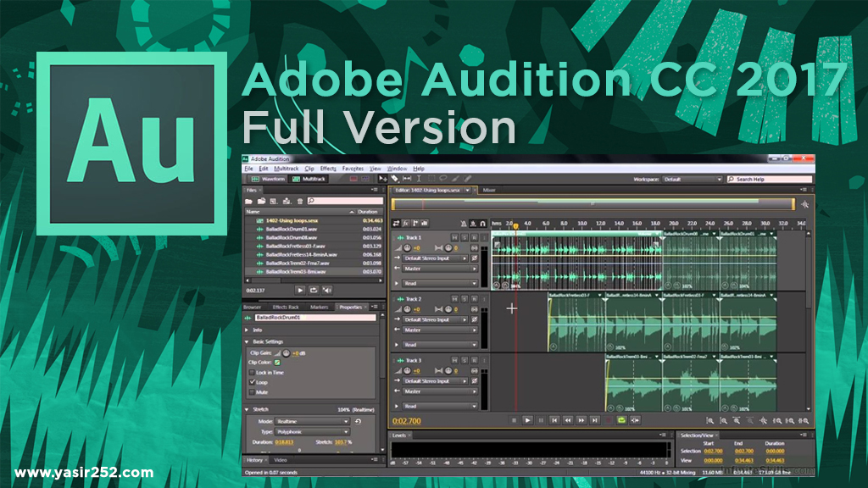The image size is (868, 488).
Task: Switch to the Markers tab
Action: tap(319, 307)
